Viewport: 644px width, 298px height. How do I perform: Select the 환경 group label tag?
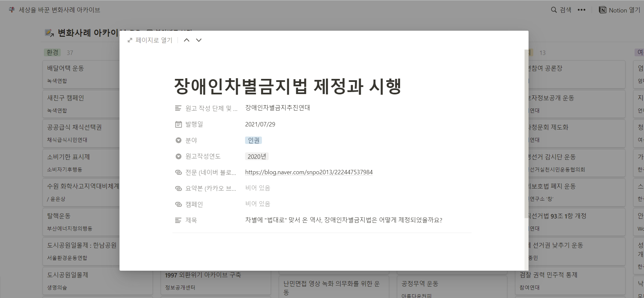coord(52,53)
